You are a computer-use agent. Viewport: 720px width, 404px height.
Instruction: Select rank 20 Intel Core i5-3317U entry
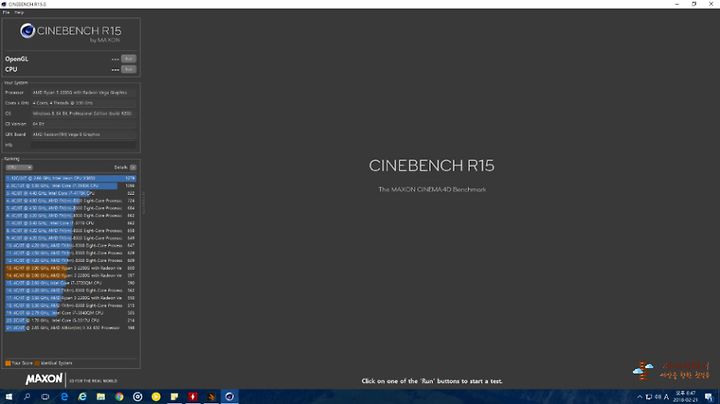coord(71,320)
